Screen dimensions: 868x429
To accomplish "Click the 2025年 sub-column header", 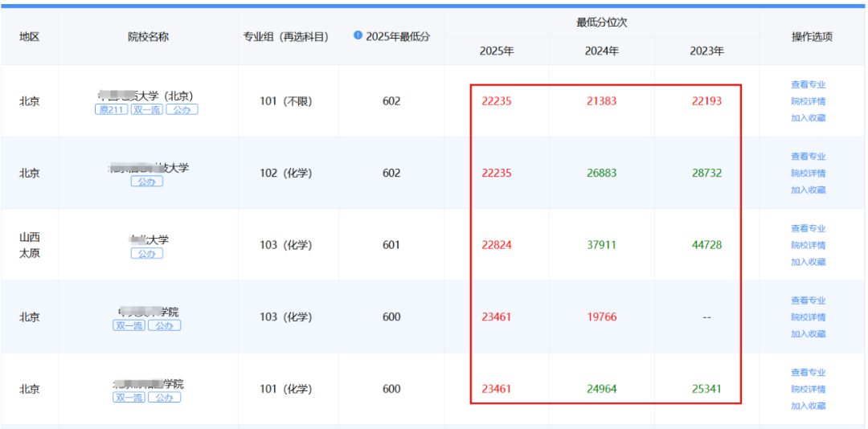I will [x=497, y=51].
